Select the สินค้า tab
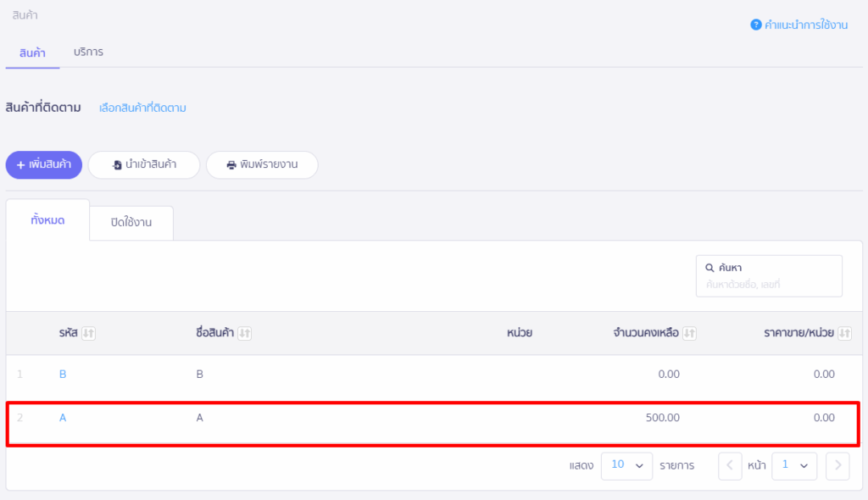The image size is (868, 500). 32,53
